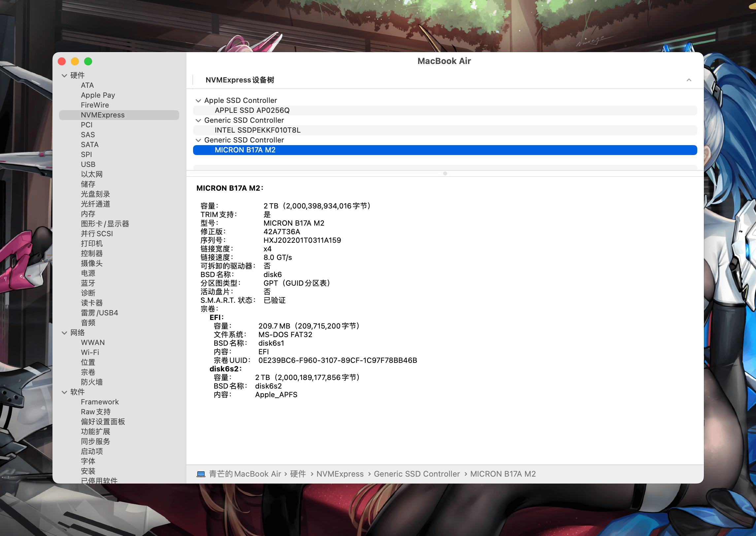
Task: Click NVMExpress in the bottom path bar
Action: point(340,474)
